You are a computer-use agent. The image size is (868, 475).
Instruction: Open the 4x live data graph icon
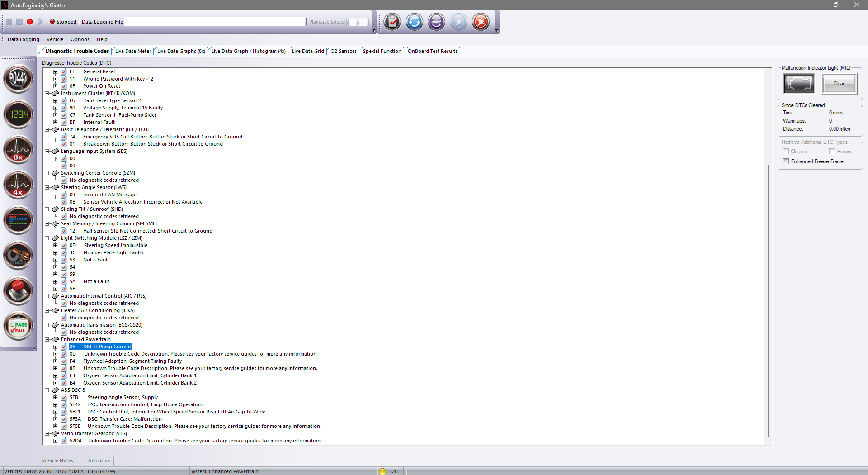coord(18,185)
